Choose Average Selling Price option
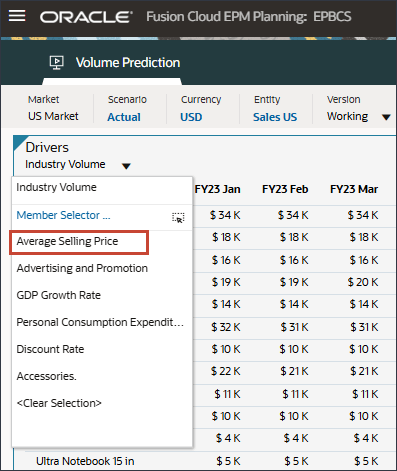The width and height of the screenshot is (397, 471). point(67,241)
